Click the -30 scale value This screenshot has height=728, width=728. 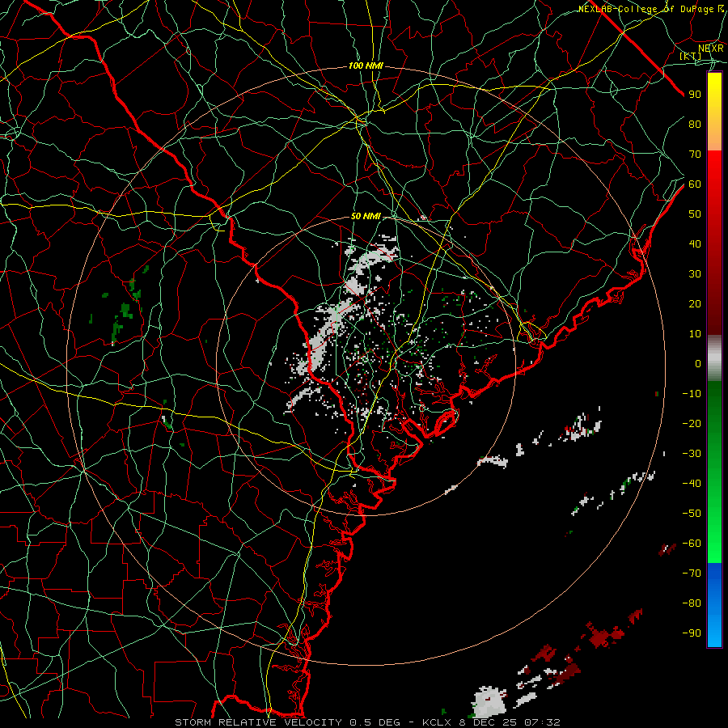692,454
